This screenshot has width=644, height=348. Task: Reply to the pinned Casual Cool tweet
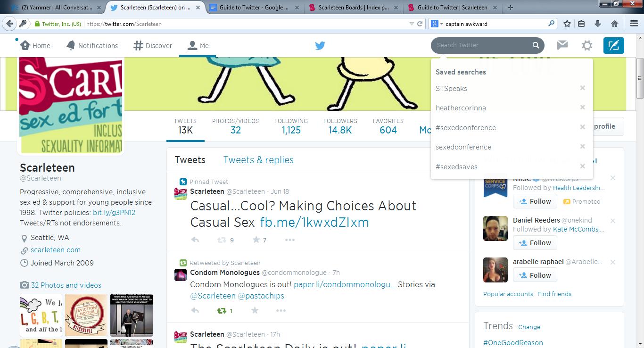195,240
